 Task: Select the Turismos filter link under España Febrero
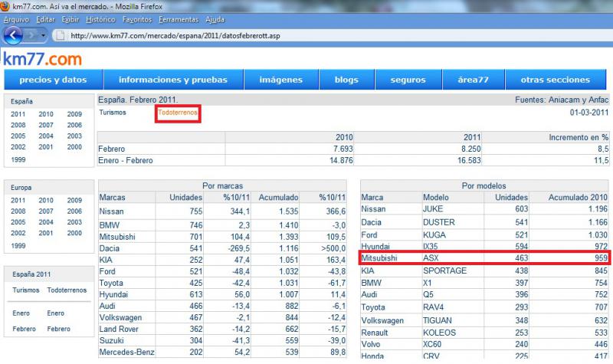point(113,113)
